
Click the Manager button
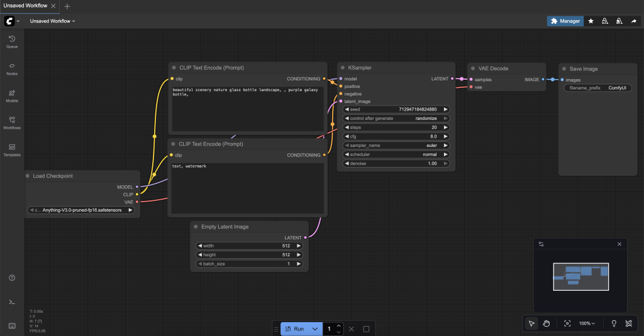565,21
